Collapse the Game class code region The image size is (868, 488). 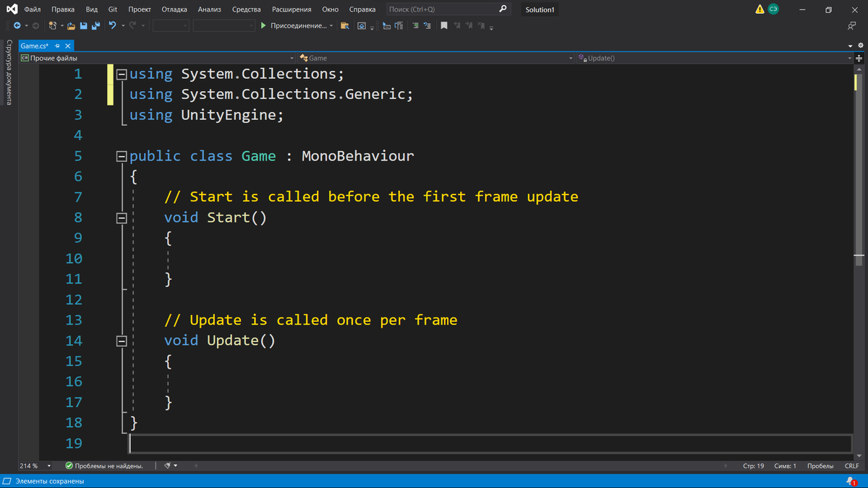click(122, 155)
